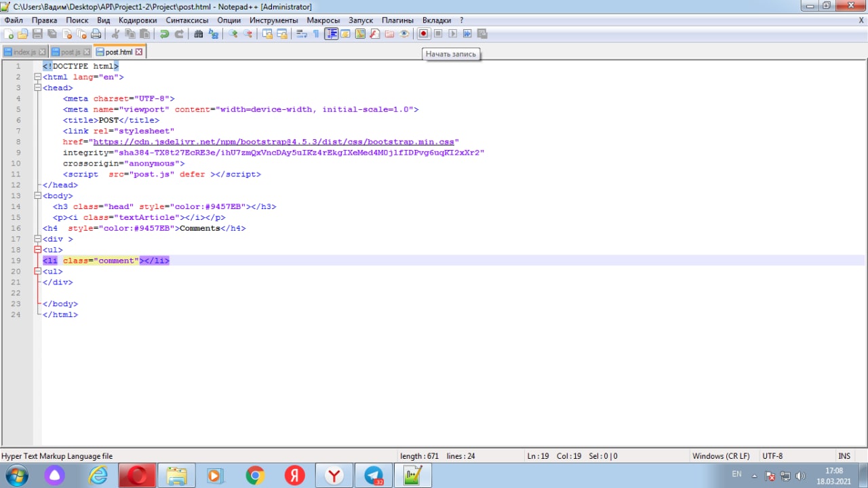
Task: Click the UTF-8 encoding status field
Action: 772,456
